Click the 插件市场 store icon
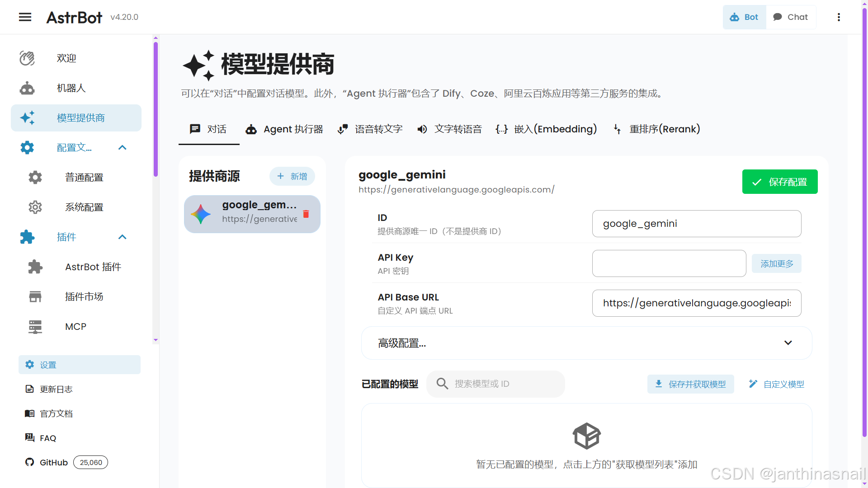The width and height of the screenshot is (868, 488). pos(35,297)
